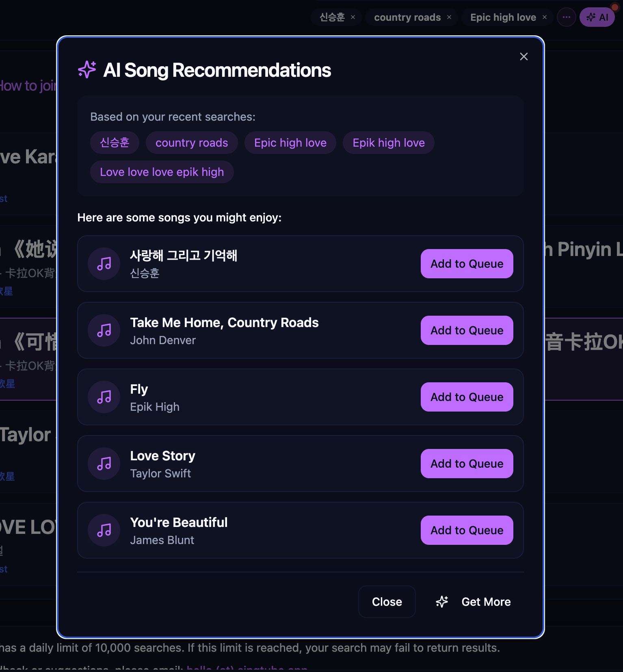Remove the country roads search chip
Viewport: 623px width, 672px height.
(449, 17)
